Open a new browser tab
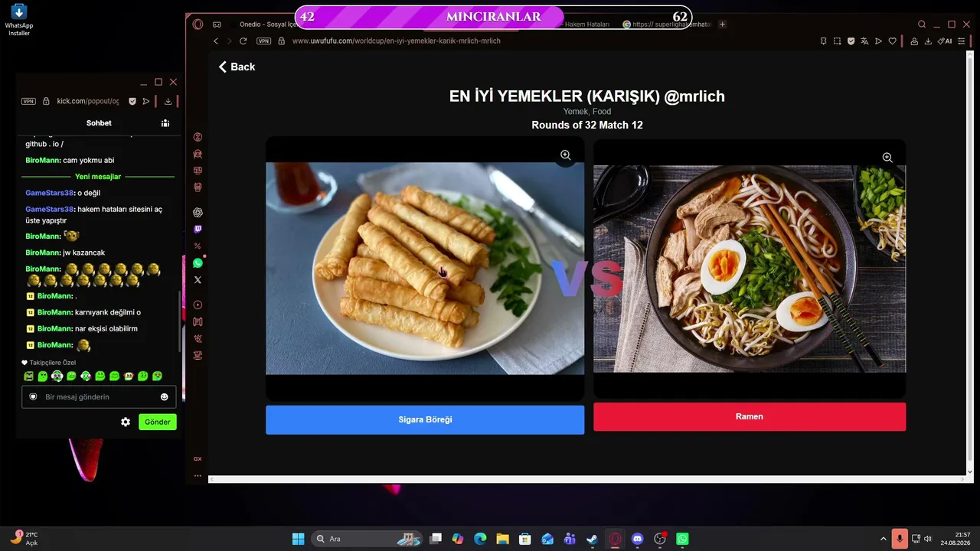The width and height of the screenshot is (980, 551). click(722, 24)
